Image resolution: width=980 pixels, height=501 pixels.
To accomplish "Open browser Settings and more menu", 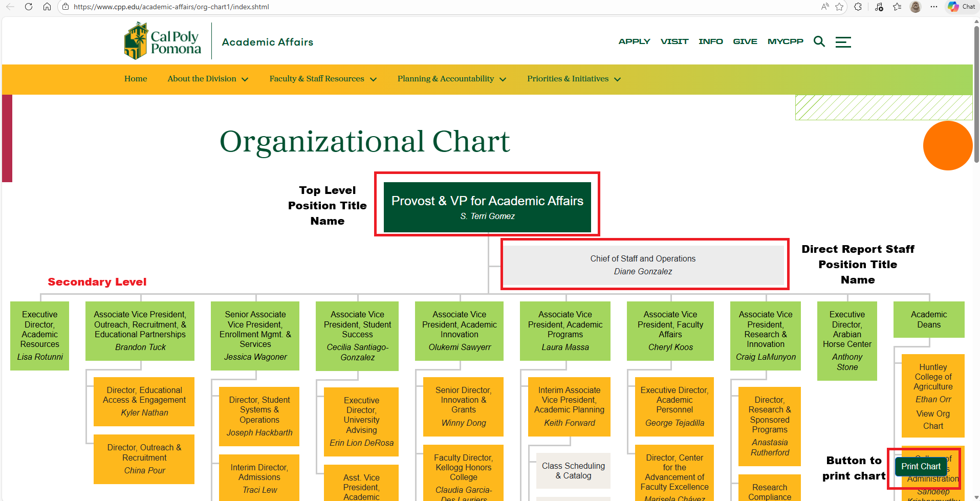I will (934, 7).
